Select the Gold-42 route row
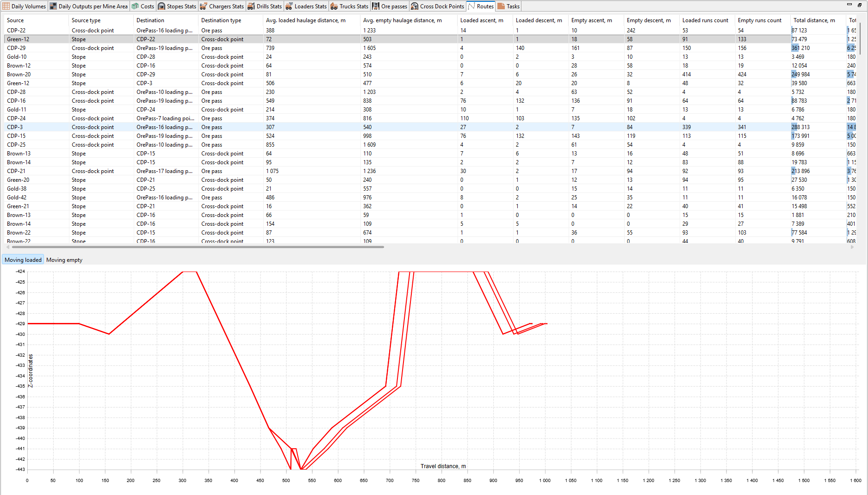 (430, 198)
